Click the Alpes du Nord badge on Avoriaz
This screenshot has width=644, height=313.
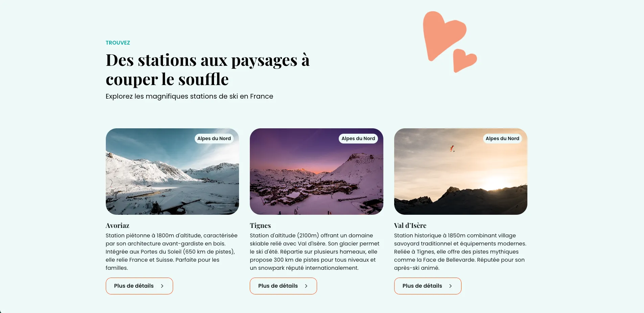tap(214, 138)
